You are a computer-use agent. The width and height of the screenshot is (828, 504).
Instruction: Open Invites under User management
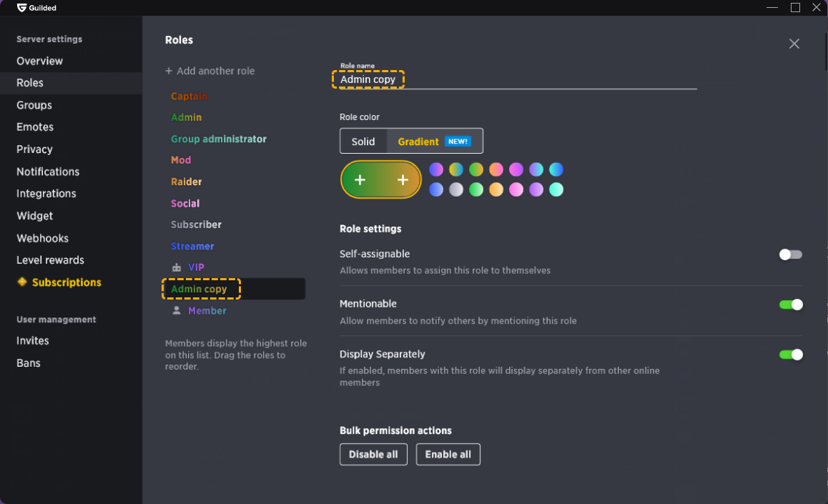pos(33,341)
